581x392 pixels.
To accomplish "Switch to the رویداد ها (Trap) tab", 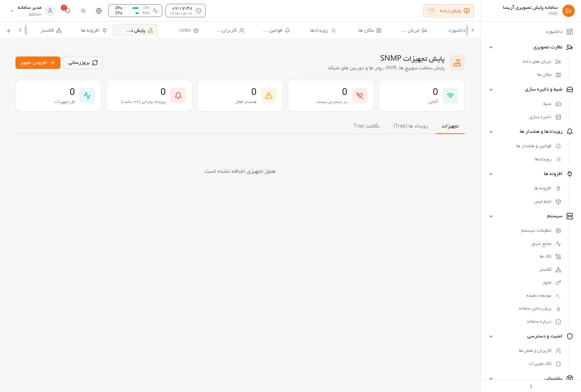I will 411,126.
